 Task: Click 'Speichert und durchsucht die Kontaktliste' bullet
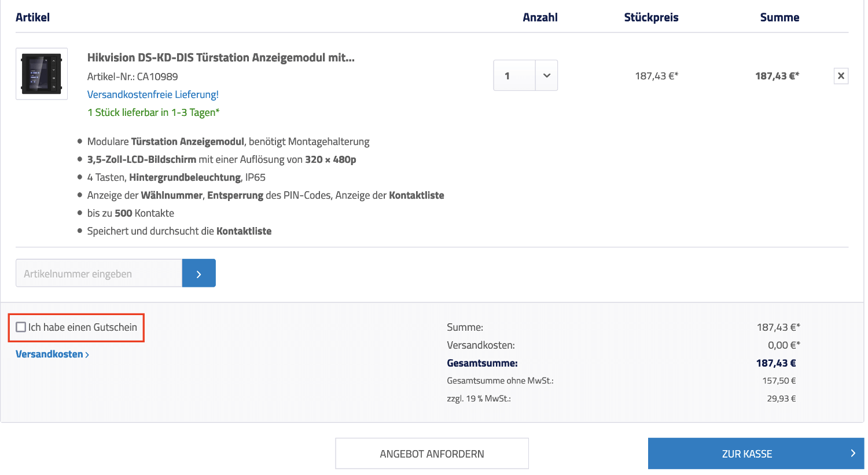click(179, 231)
